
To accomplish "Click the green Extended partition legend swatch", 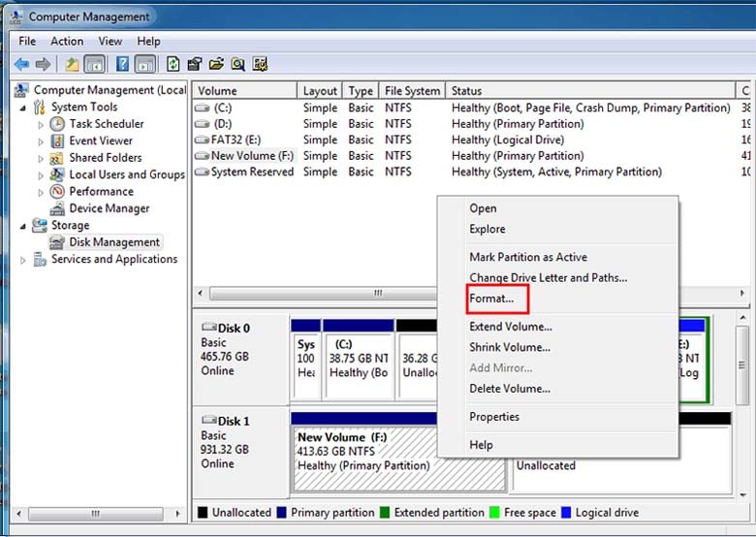I will pyautogui.click(x=385, y=513).
